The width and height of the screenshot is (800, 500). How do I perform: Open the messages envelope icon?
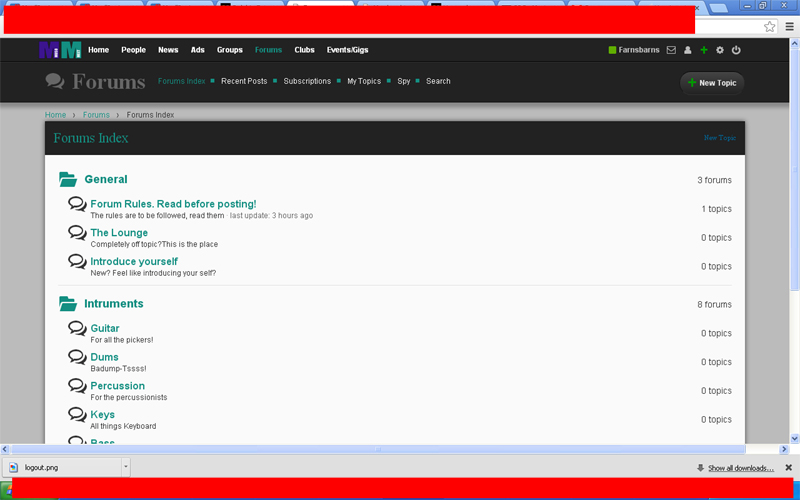click(x=671, y=50)
